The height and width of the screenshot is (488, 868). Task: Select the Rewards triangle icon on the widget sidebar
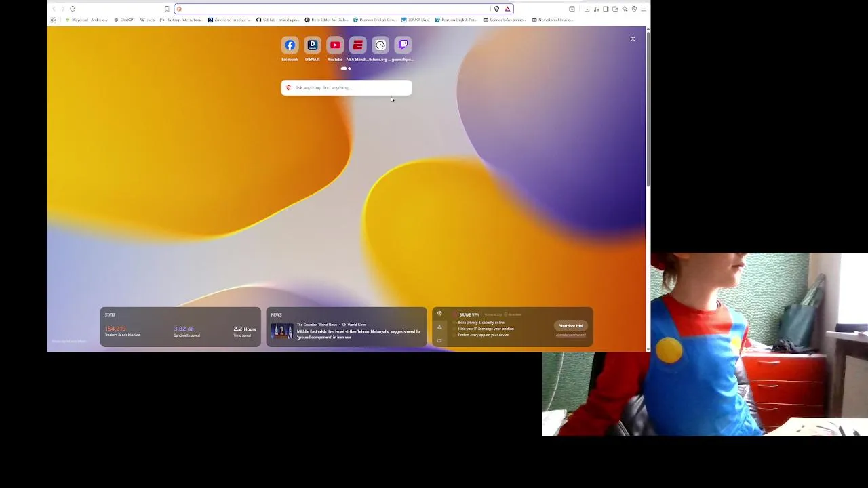(x=439, y=327)
